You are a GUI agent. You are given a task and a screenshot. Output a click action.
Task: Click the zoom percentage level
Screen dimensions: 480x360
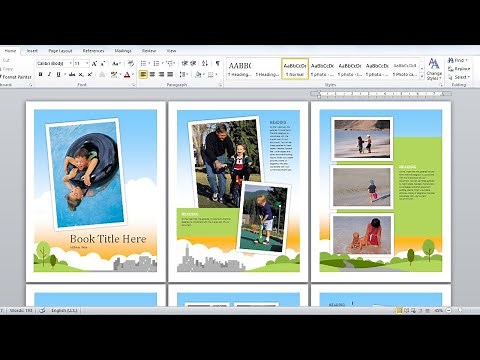(439, 310)
